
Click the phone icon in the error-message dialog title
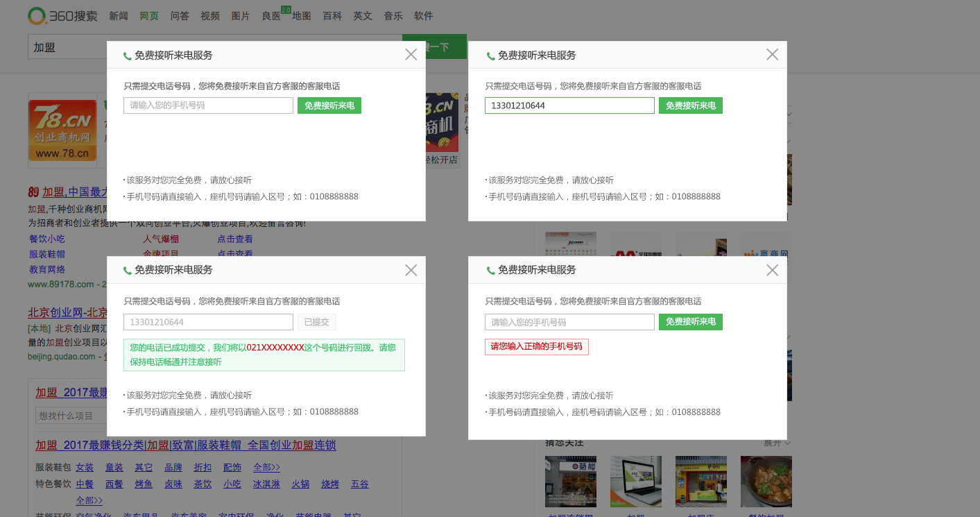click(x=490, y=271)
